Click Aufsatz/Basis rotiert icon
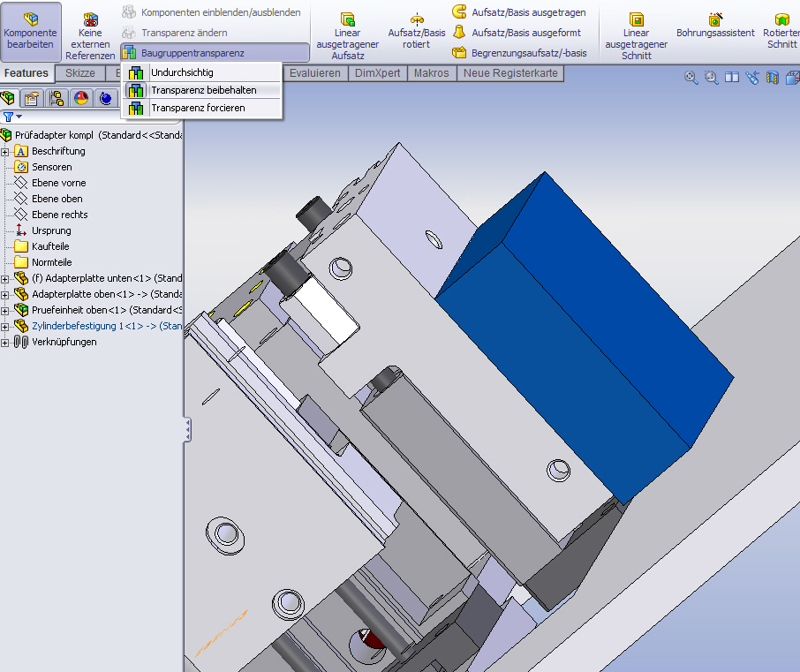 [417, 31]
